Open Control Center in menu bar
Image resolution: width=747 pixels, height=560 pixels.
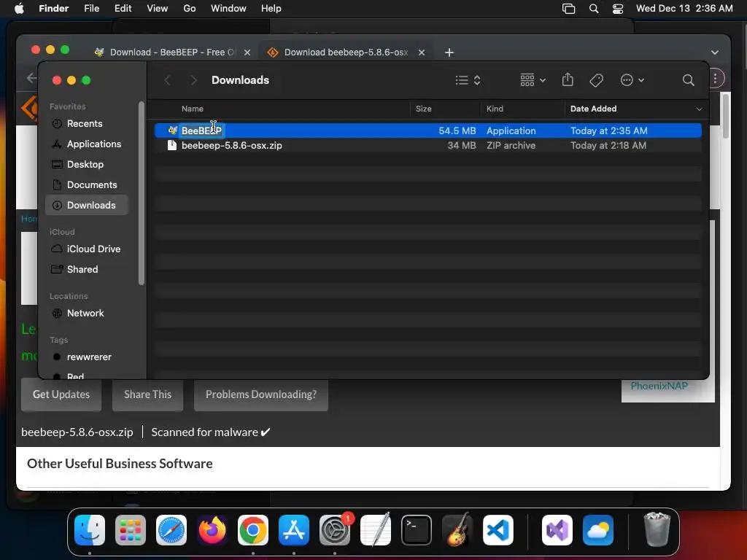tap(618, 9)
